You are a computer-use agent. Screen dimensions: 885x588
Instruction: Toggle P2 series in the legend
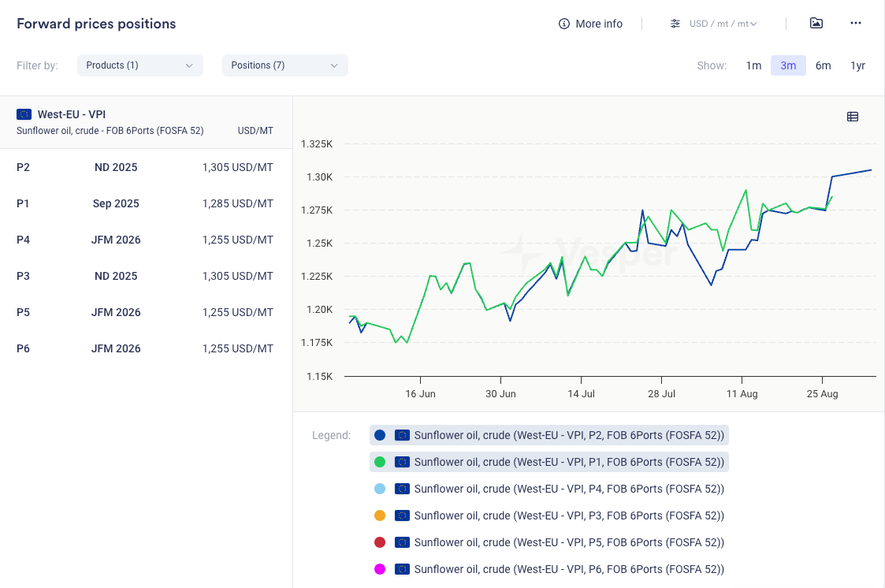(x=548, y=435)
